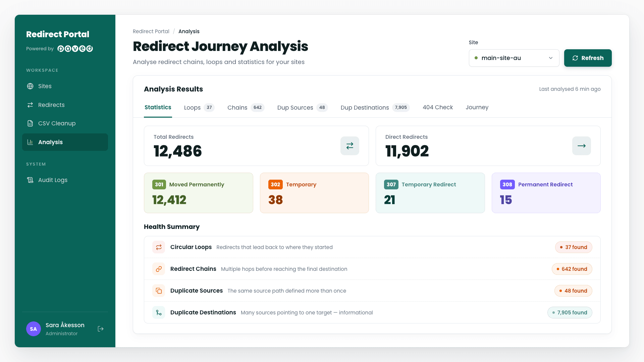Open the Loops tab
Image resolution: width=644 pixels, height=362 pixels.
click(199, 108)
